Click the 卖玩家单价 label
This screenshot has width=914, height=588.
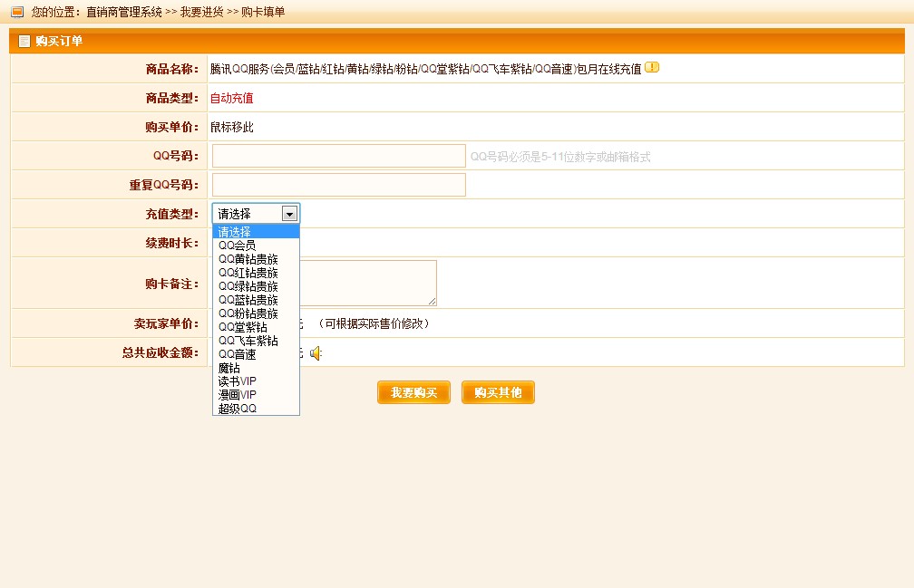point(166,323)
